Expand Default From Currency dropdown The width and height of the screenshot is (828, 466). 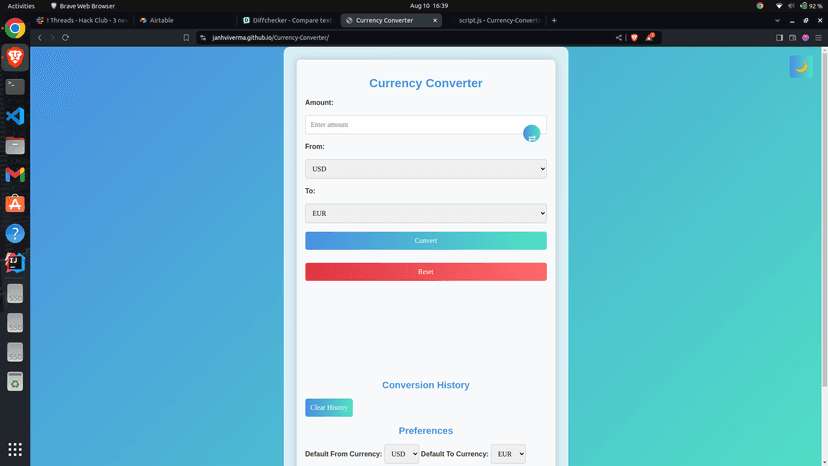[402, 454]
